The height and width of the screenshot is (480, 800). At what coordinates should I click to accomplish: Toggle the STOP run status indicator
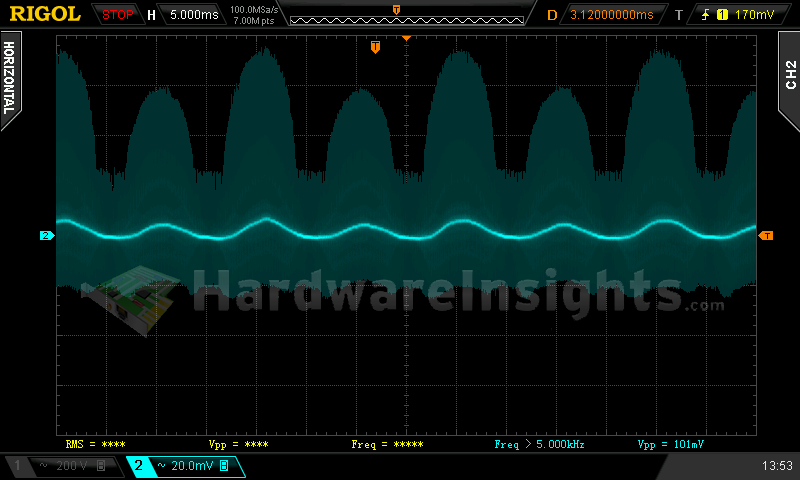pyautogui.click(x=118, y=15)
